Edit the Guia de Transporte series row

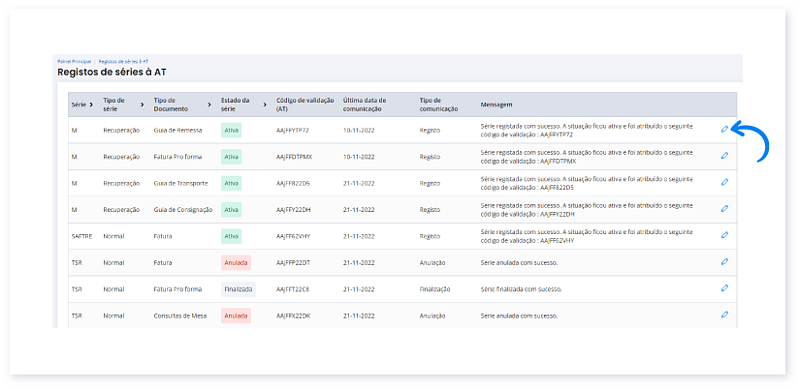724,182
